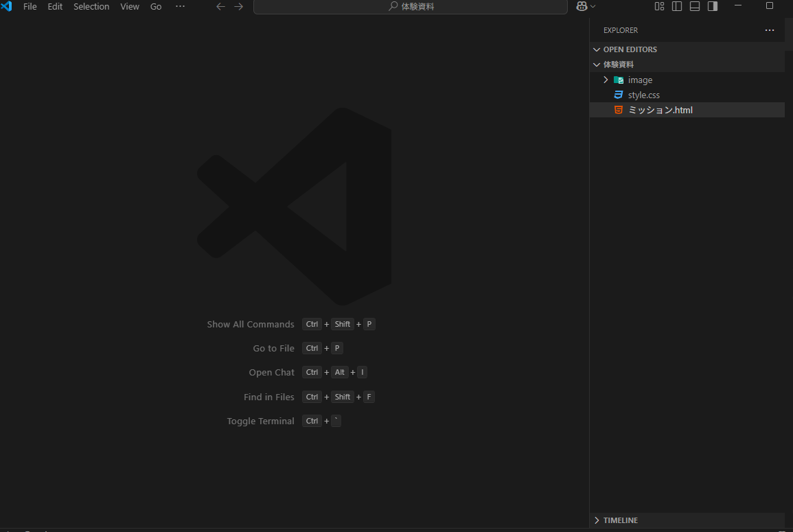The image size is (793, 532).
Task: Toggle the bottom panel layout icon
Action: click(x=695, y=6)
